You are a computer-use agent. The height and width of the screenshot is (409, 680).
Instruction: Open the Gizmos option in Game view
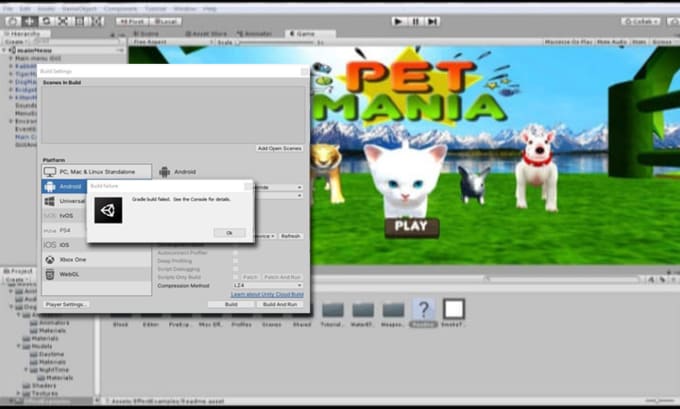point(662,42)
